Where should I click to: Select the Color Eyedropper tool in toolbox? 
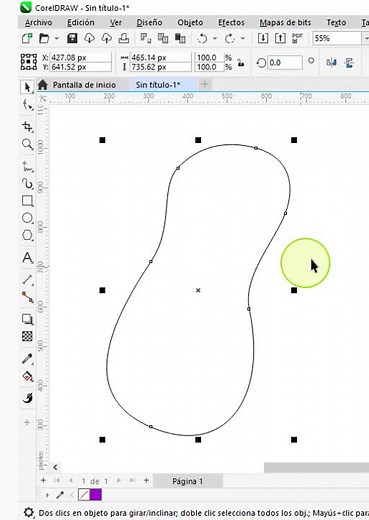tap(27, 359)
